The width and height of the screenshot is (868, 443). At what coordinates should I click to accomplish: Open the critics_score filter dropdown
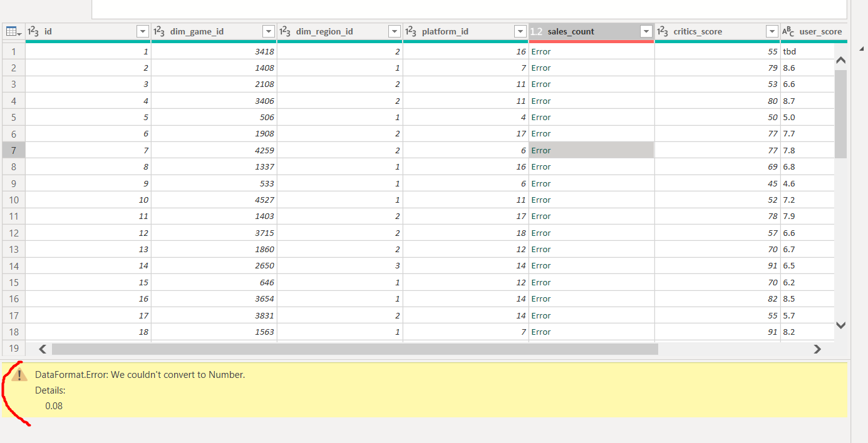[772, 31]
